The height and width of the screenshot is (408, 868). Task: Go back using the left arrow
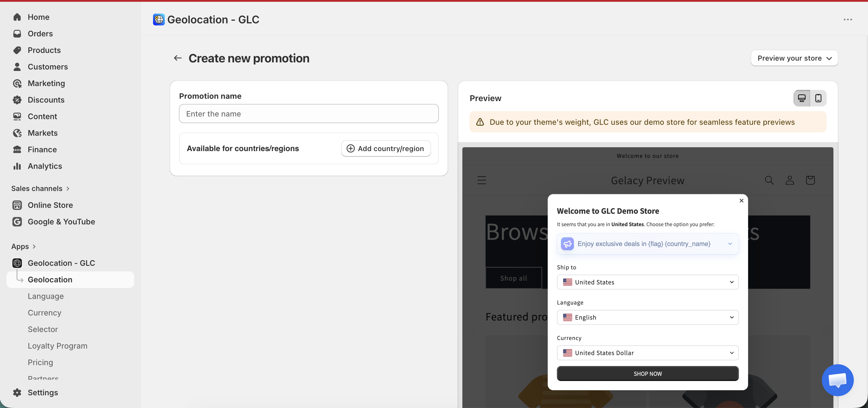[x=178, y=58]
